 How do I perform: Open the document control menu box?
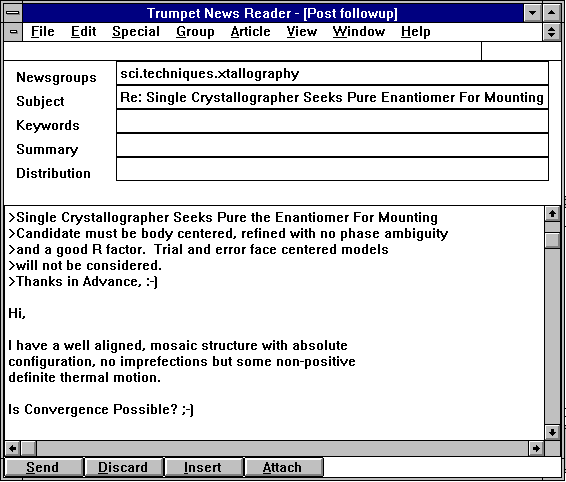click(x=13, y=32)
